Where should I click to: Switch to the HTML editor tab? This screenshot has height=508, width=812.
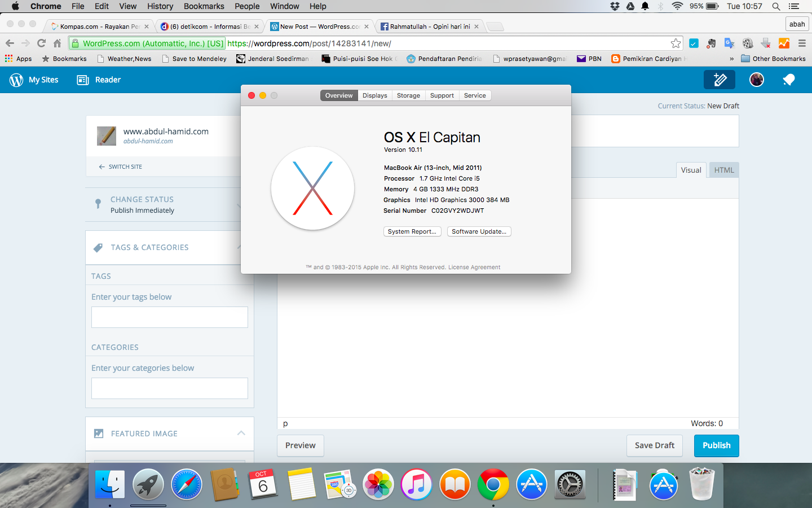point(723,170)
